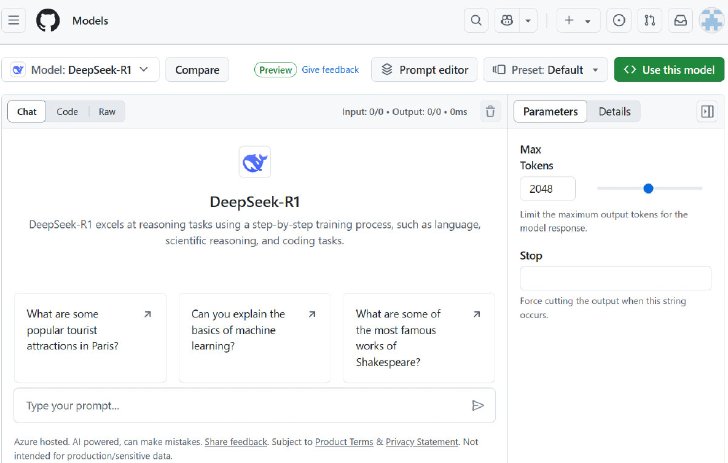Viewport: 728px width, 463px height.
Task: Select the Details tab
Action: tap(614, 111)
